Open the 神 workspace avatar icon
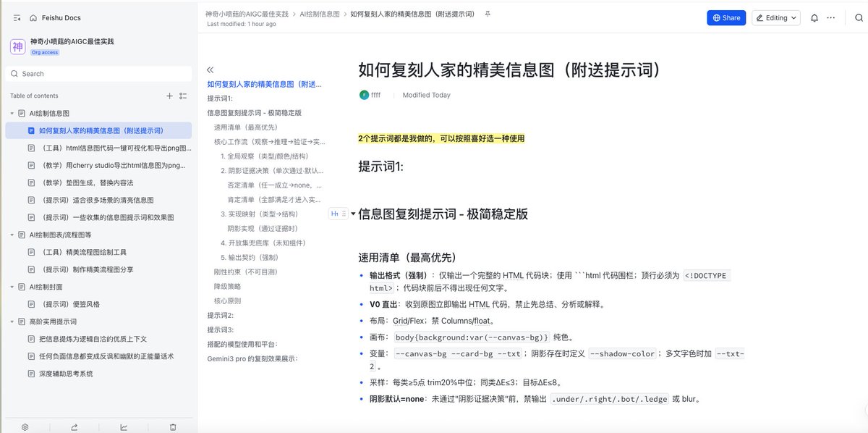 pyautogui.click(x=17, y=46)
